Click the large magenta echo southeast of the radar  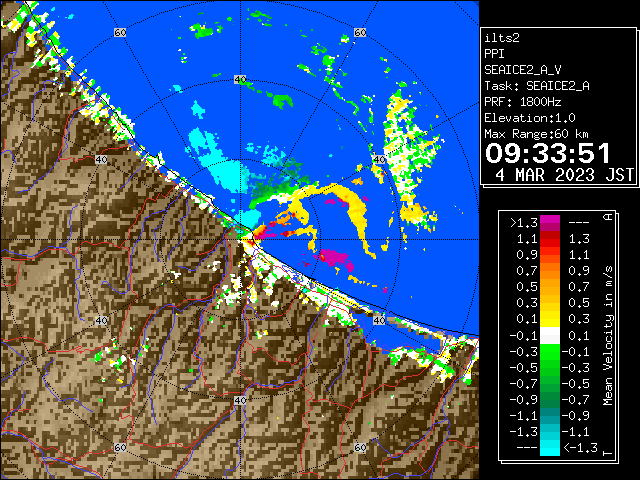(336, 258)
